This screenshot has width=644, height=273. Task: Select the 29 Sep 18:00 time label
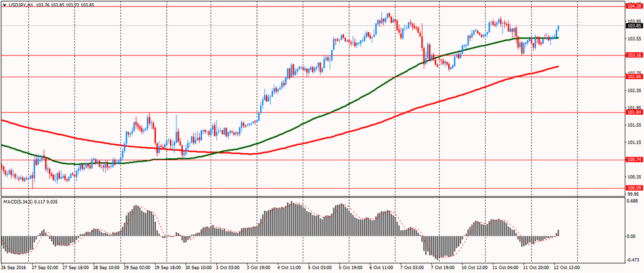click(168, 267)
